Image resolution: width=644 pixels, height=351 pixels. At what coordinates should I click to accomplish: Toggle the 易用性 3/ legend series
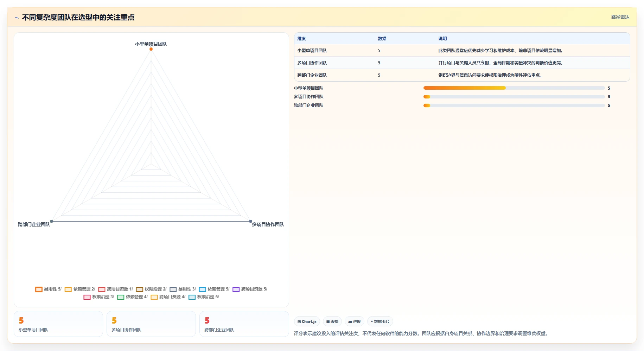click(x=183, y=289)
